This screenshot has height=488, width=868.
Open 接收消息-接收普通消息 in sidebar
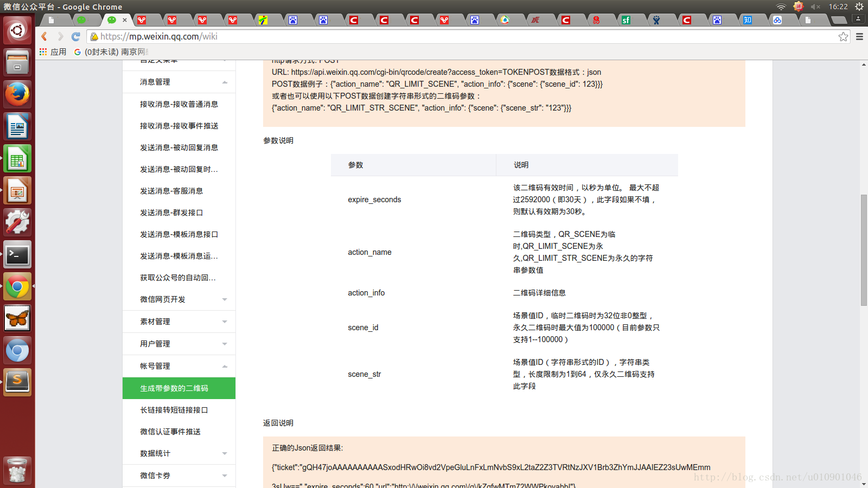179,104
